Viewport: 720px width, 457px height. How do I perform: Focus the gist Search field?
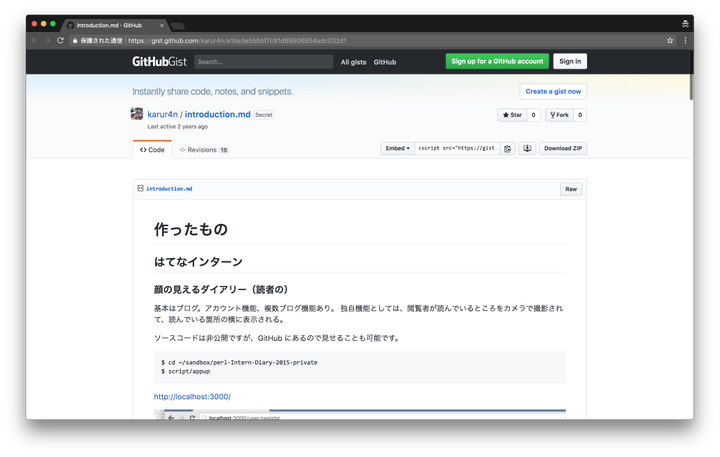coord(264,62)
